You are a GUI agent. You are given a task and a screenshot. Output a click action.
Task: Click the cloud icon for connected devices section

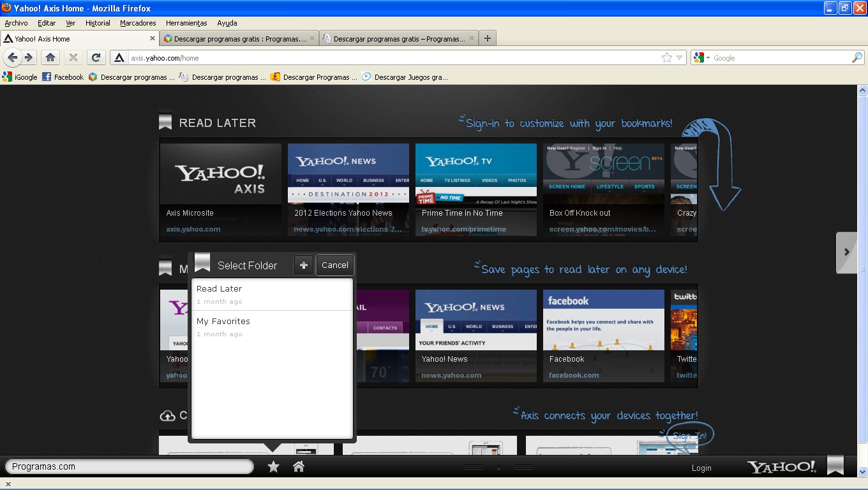167,416
